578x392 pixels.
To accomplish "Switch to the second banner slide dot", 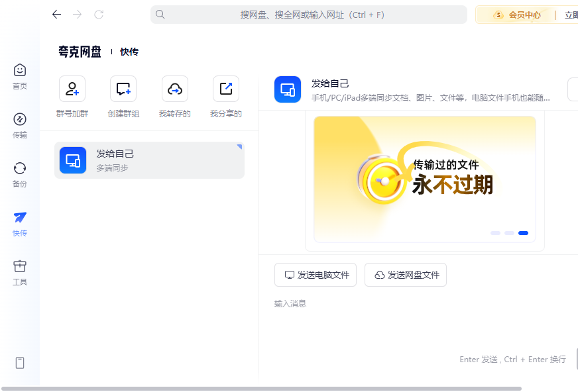I will point(510,233).
